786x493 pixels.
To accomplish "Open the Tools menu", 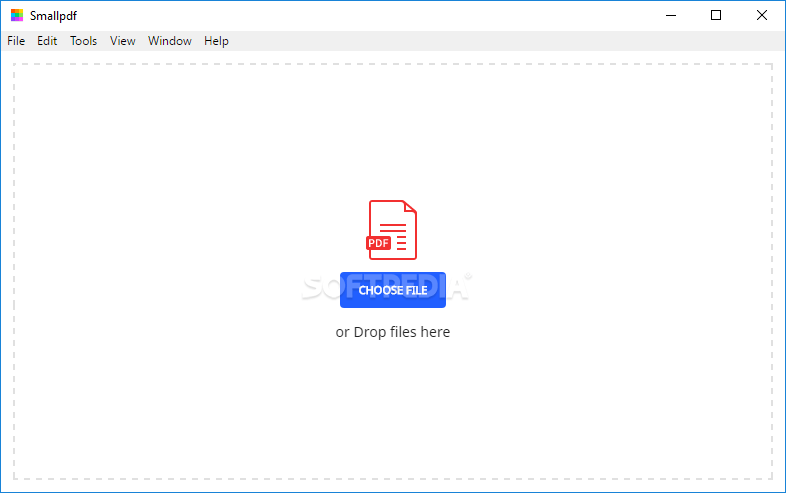I will click(x=83, y=41).
